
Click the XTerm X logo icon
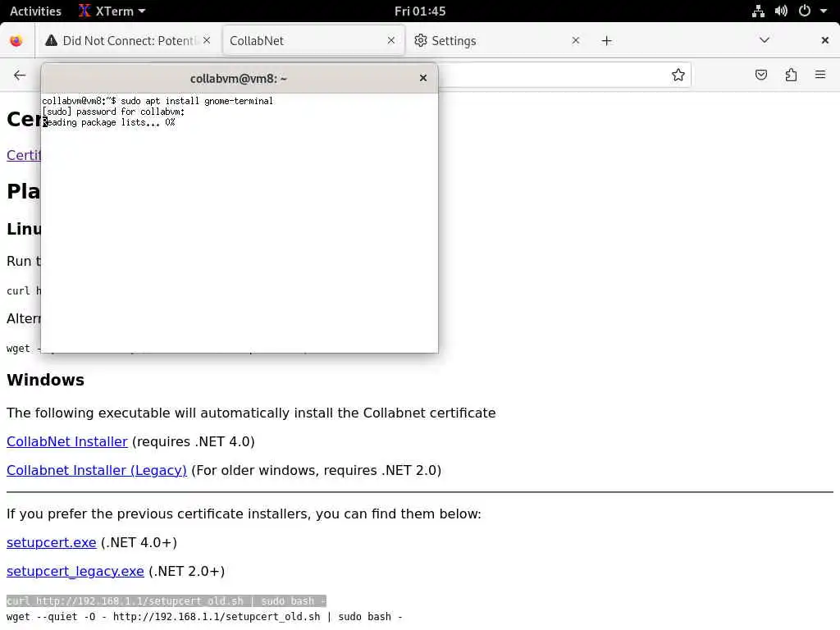click(x=84, y=11)
